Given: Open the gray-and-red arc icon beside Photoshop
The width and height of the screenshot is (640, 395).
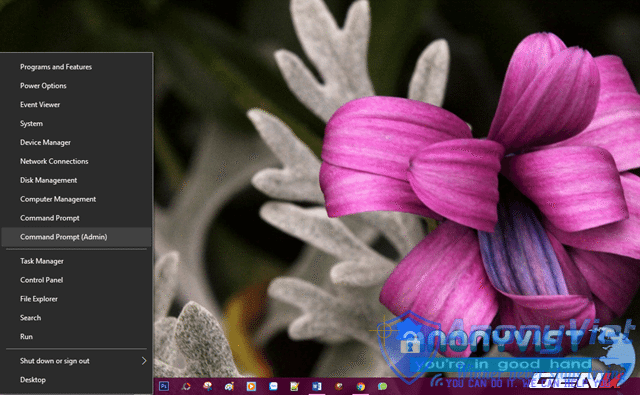Looking at the screenshot, I should click(x=186, y=386).
